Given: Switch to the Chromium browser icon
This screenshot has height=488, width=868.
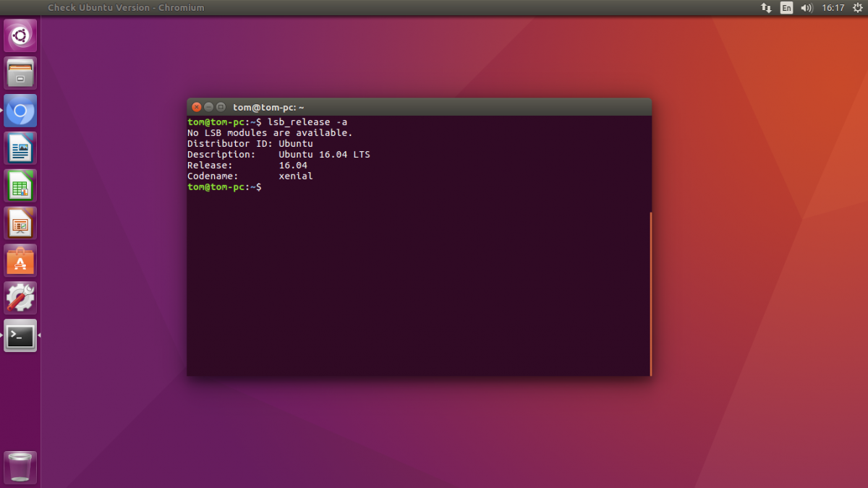Looking at the screenshot, I should [x=20, y=111].
